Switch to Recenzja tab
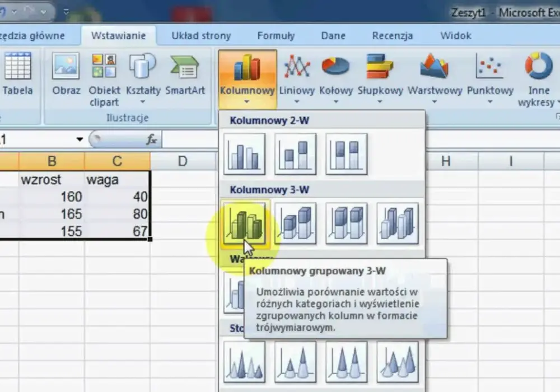The width and height of the screenshot is (560, 392). coord(393,36)
